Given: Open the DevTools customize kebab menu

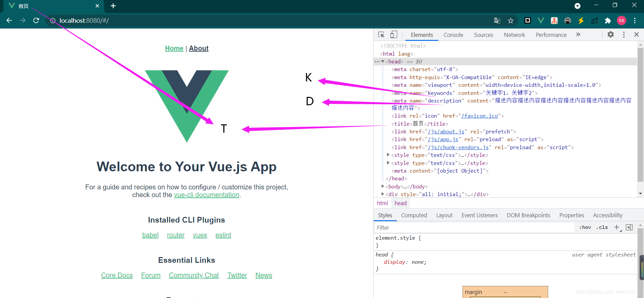Looking at the screenshot, I should [x=624, y=35].
